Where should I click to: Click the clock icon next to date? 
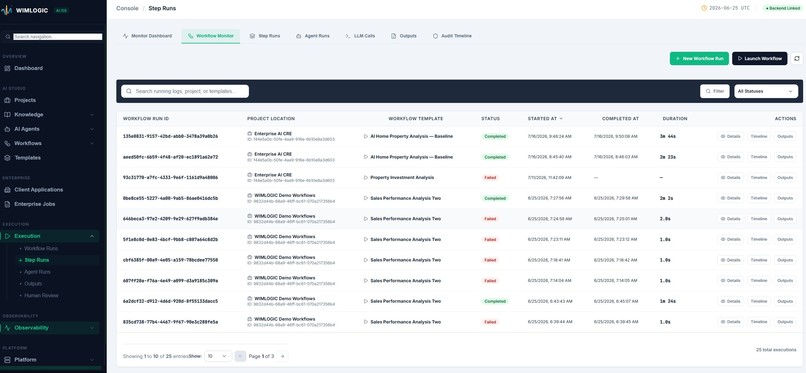(704, 8)
